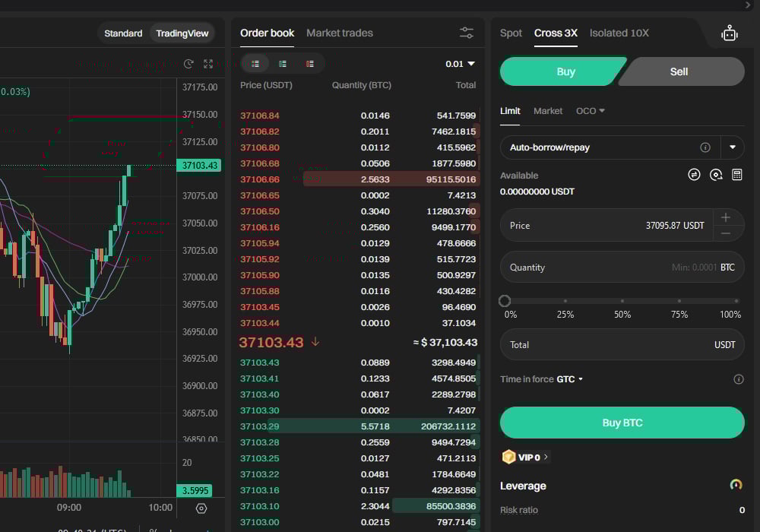Open chart settings gear near the time axis
This screenshot has height=532, width=760.
(x=201, y=508)
